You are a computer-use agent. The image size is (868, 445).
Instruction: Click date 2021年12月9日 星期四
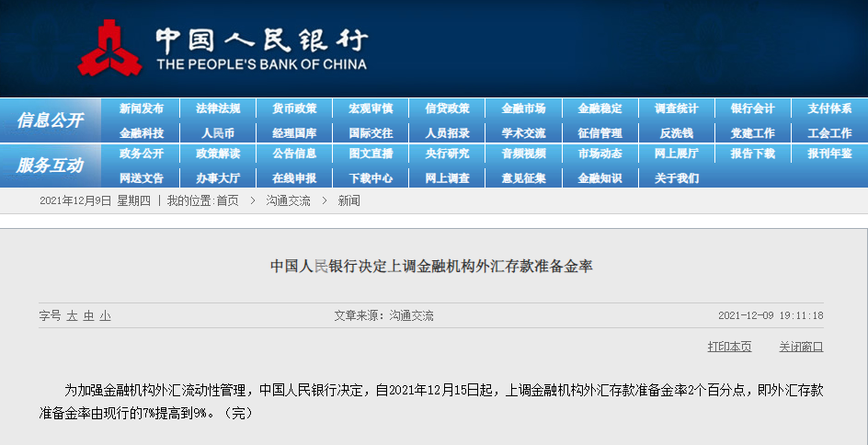pos(96,201)
